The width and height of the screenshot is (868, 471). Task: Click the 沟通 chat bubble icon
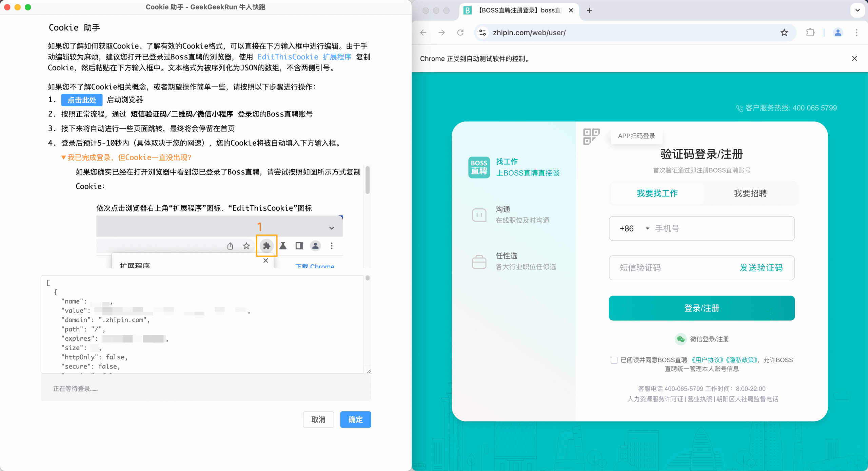pos(479,214)
